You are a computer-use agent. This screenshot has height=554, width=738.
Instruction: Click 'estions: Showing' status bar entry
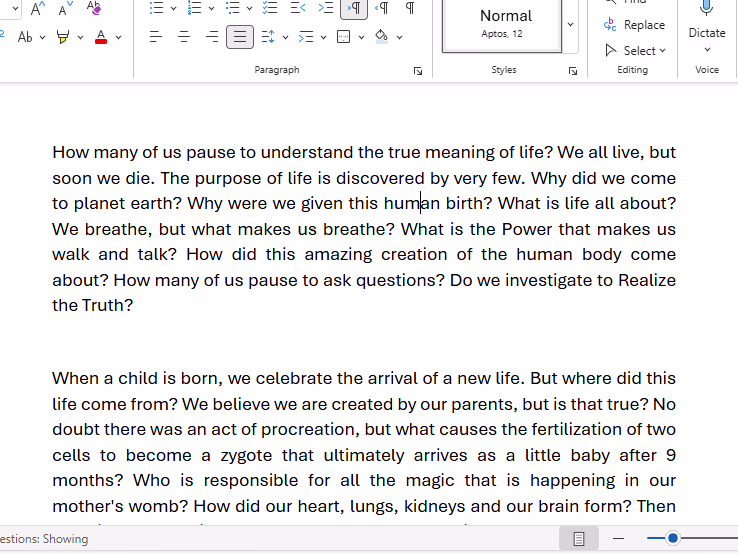[44, 539]
